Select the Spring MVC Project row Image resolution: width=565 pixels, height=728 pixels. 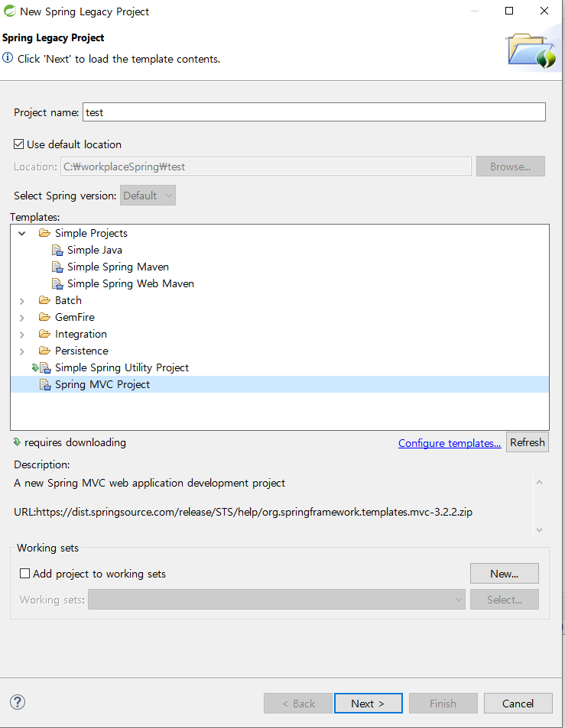[x=280, y=384]
